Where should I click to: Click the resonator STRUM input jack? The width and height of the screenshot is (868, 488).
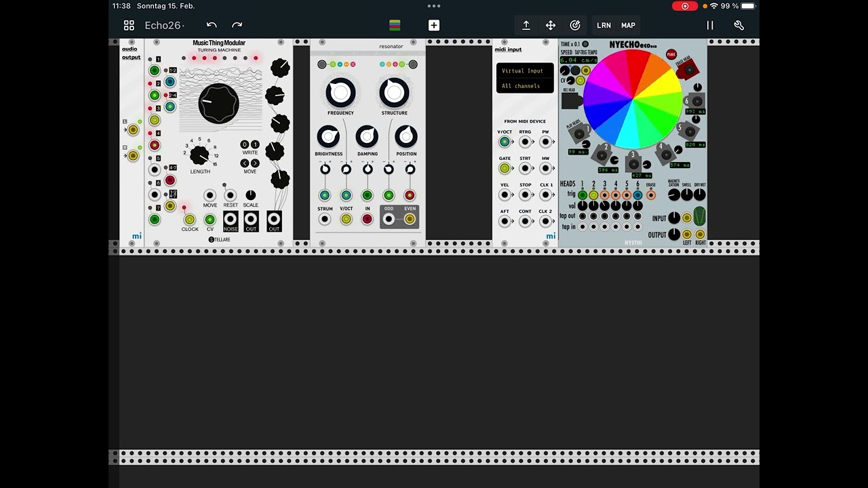coord(325,219)
